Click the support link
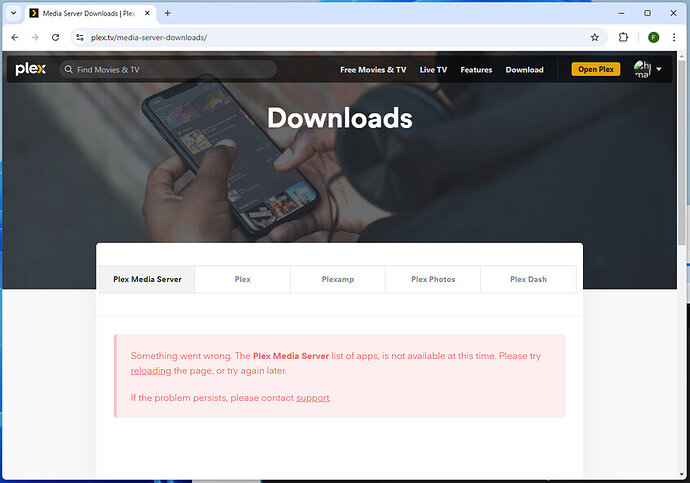 (312, 398)
